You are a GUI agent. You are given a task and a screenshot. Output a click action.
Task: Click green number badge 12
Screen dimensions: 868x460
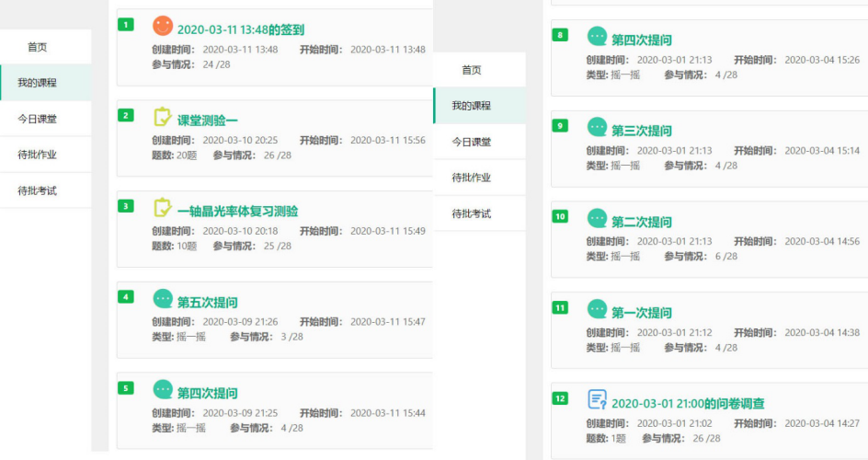[x=560, y=398]
